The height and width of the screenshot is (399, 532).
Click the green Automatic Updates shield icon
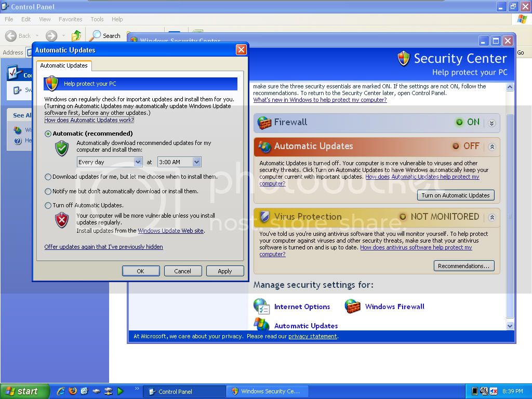(x=61, y=148)
